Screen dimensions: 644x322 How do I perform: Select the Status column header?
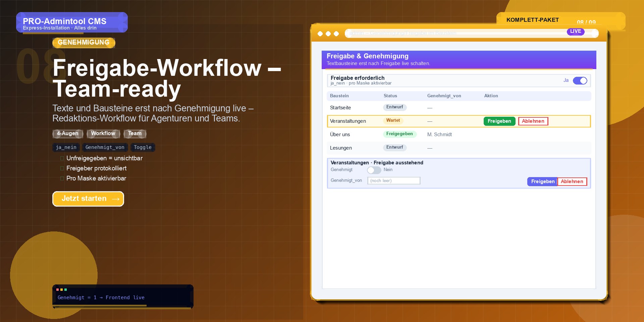point(390,96)
